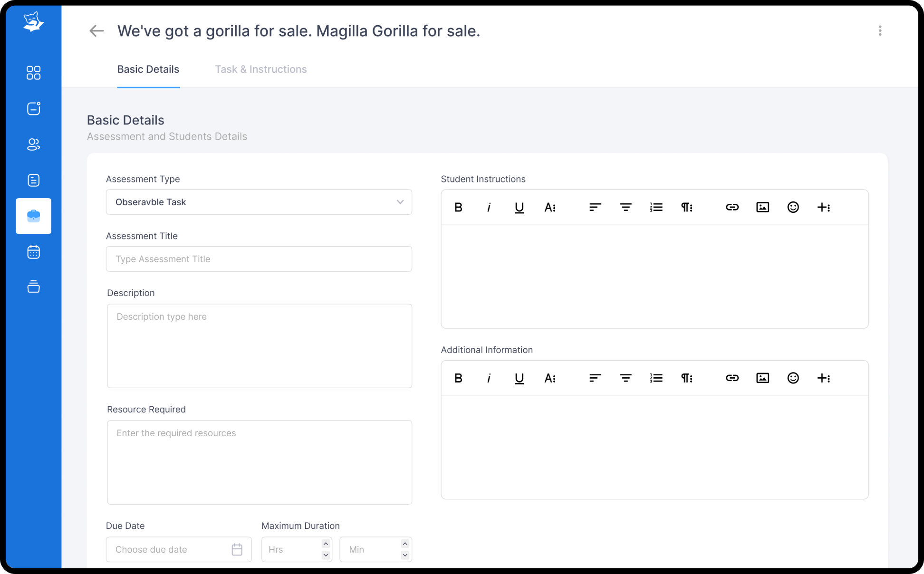Open paragraph format options in Additional Information
Image resolution: width=924 pixels, height=574 pixels.
687,378
